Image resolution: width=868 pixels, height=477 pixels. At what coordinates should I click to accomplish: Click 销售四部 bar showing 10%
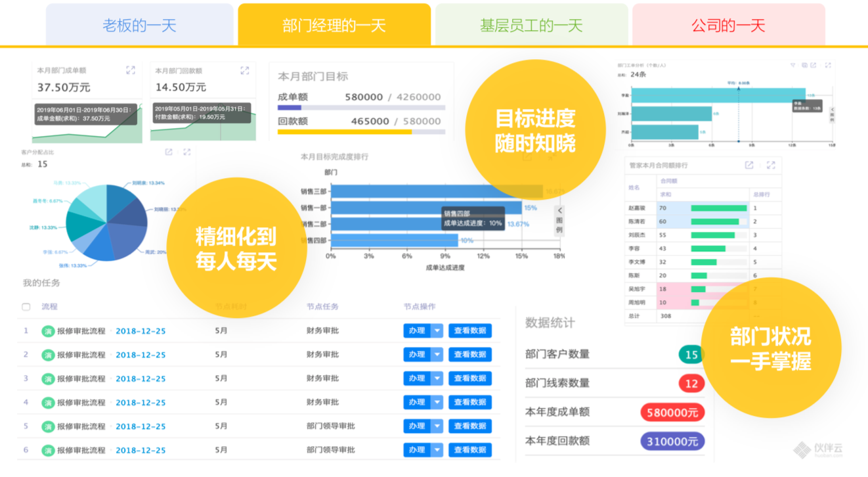click(x=394, y=240)
